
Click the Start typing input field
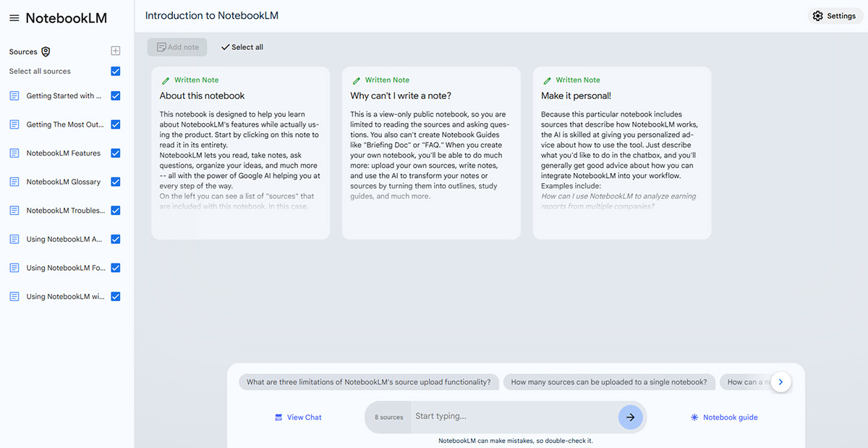pyautogui.click(x=514, y=416)
